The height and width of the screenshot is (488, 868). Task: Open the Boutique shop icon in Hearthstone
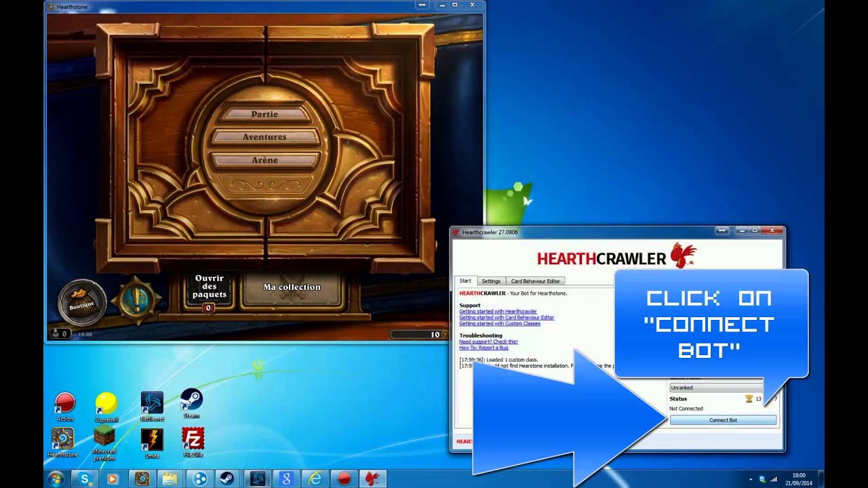82,302
